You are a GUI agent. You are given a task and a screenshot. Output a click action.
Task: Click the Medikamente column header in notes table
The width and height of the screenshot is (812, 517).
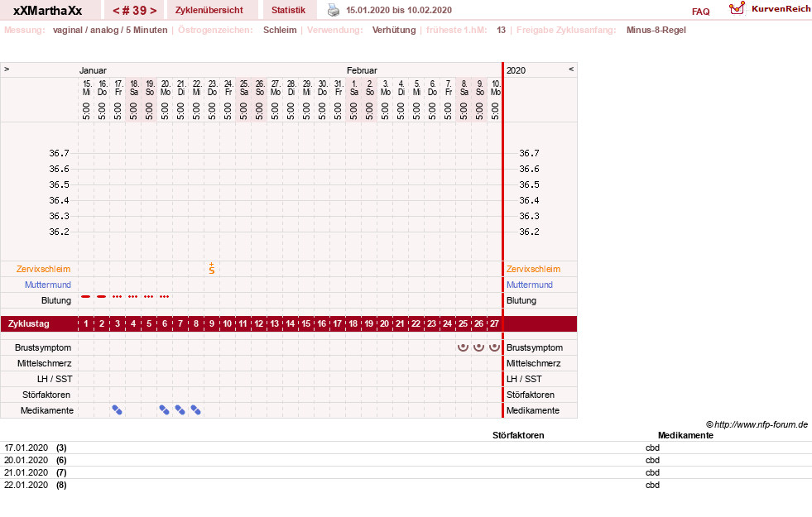685,435
